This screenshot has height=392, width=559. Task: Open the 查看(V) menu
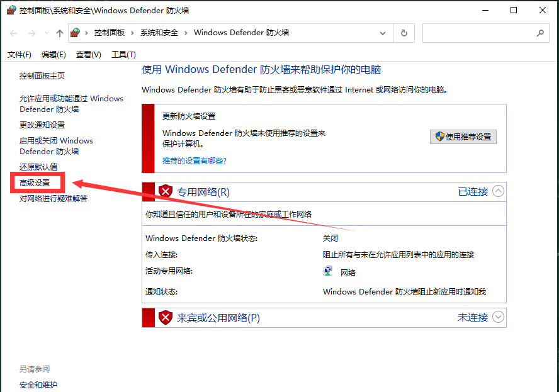88,55
